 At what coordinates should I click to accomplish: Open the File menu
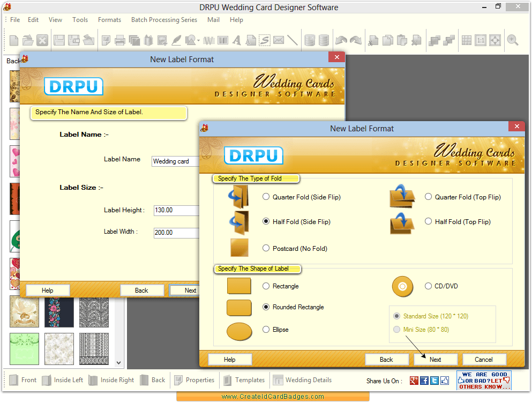coord(15,20)
